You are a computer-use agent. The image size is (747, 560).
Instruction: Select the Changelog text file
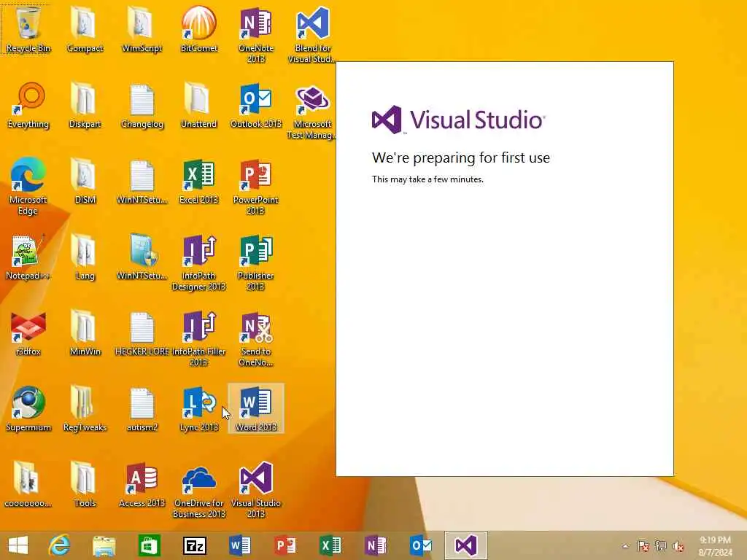click(142, 105)
